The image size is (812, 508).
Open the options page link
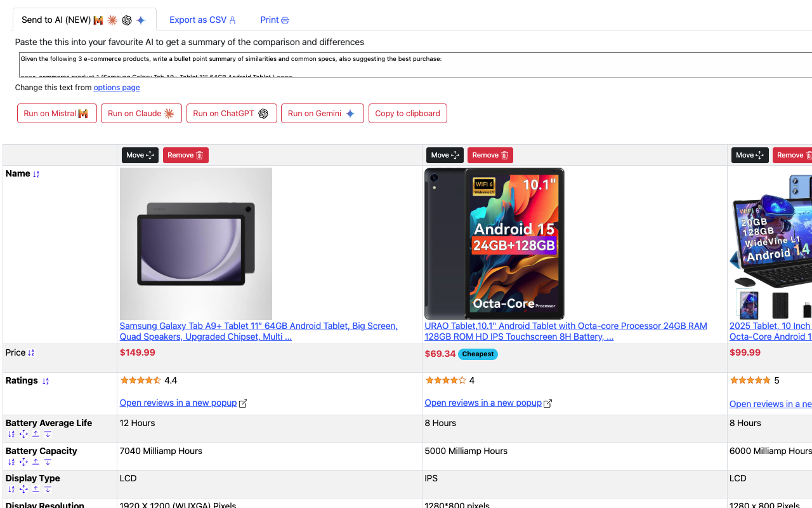(117, 88)
